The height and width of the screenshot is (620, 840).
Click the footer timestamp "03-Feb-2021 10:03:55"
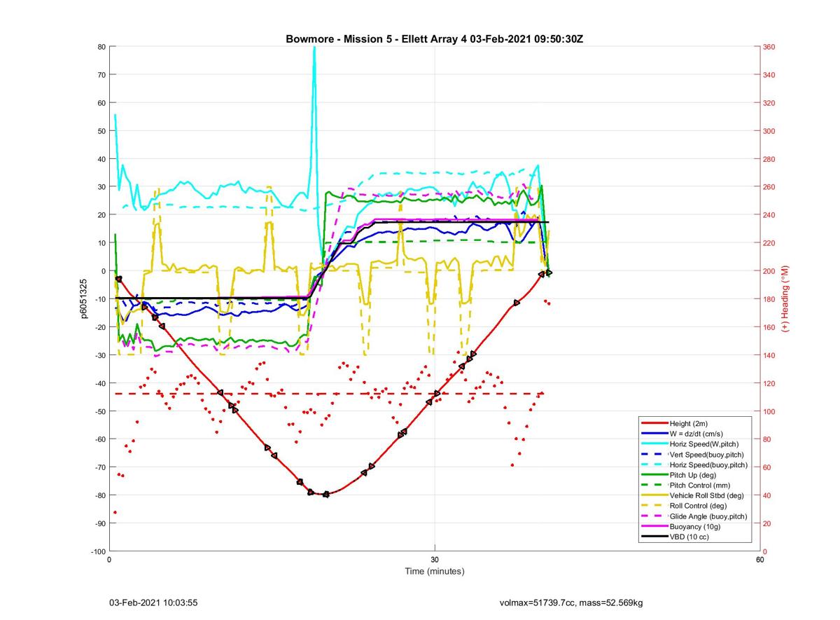[x=153, y=602]
